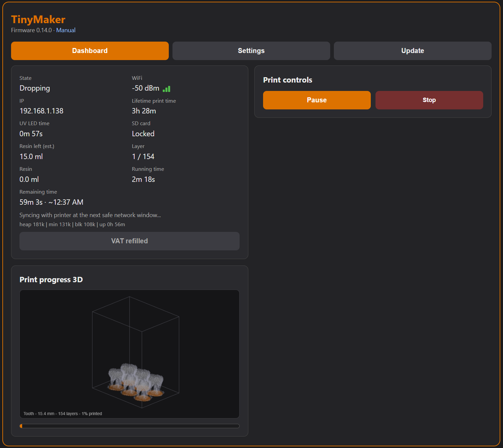Click the resin left 15.0 ml value
Image resolution: width=503 pixels, height=448 pixels.
coord(31,156)
